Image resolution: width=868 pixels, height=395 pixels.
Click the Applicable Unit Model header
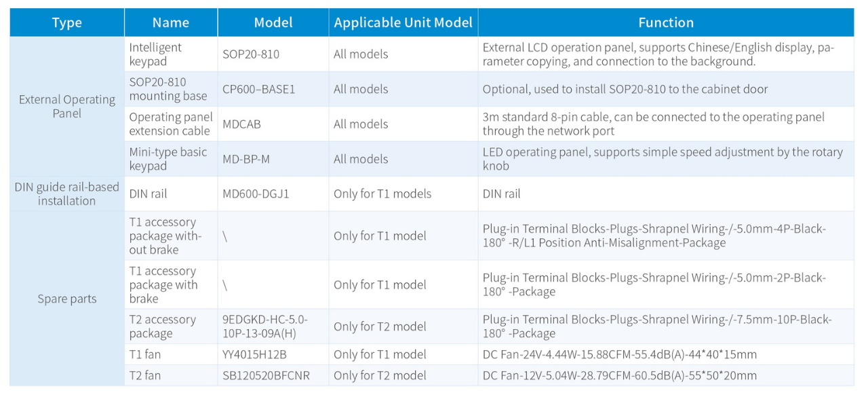coord(403,22)
